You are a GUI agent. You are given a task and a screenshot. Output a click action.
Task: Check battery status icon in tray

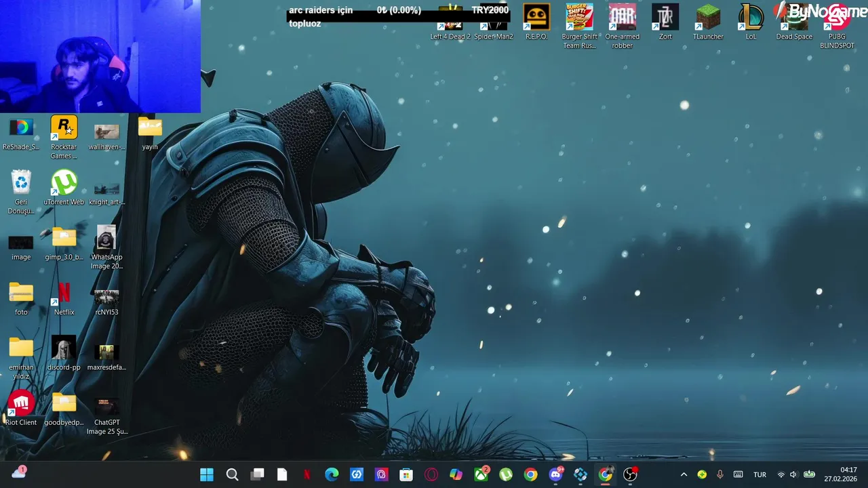[x=809, y=474]
